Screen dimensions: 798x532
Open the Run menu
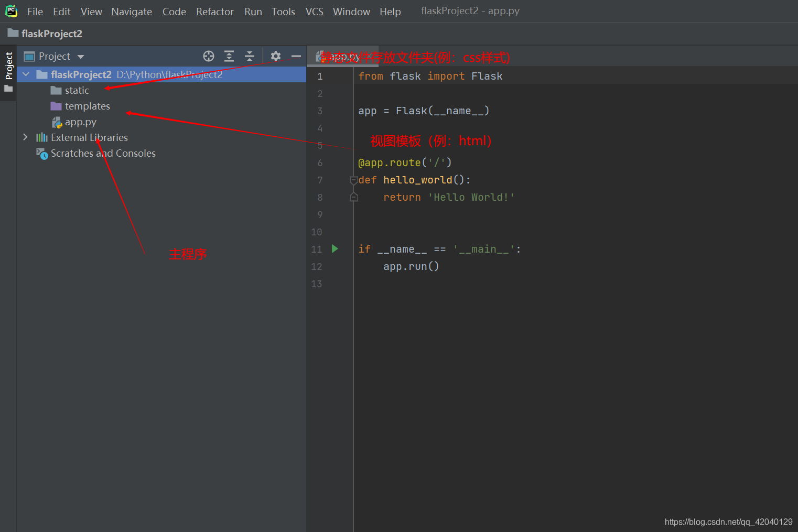click(253, 11)
